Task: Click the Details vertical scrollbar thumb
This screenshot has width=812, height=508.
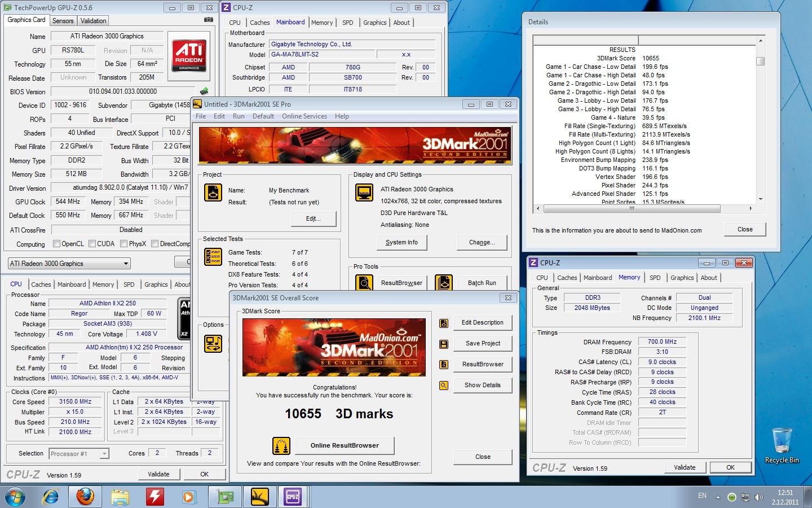Action: click(x=760, y=61)
